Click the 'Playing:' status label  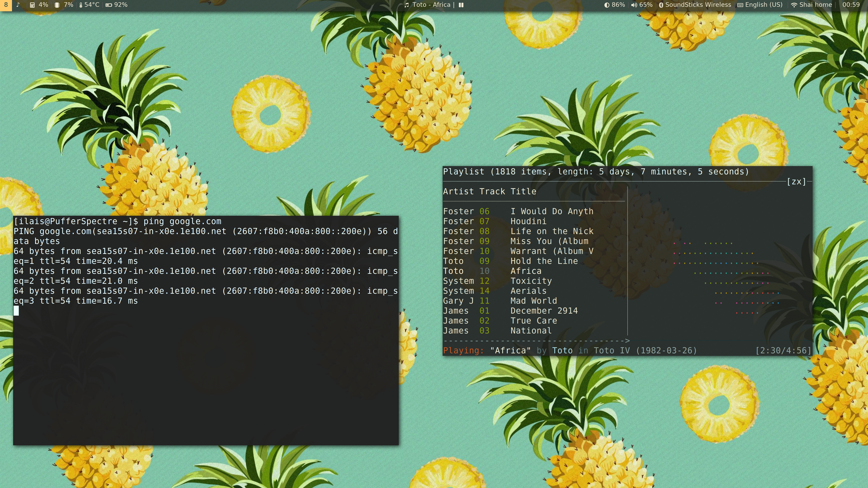(x=463, y=351)
